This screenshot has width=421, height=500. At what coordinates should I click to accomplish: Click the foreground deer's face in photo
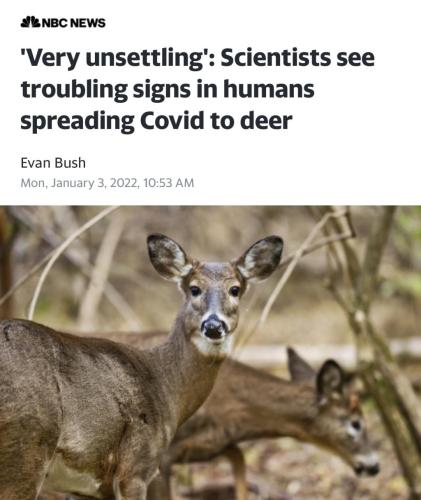coord(214,307)
